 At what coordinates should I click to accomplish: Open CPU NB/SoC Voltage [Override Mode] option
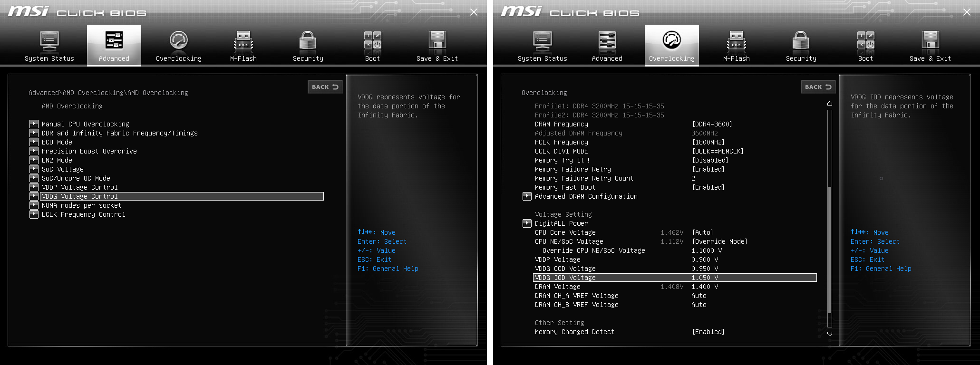(719, 241)
